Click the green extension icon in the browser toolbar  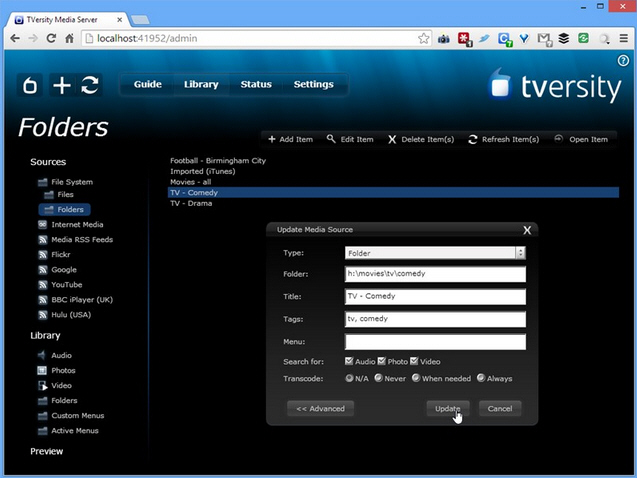pos(583,38)
